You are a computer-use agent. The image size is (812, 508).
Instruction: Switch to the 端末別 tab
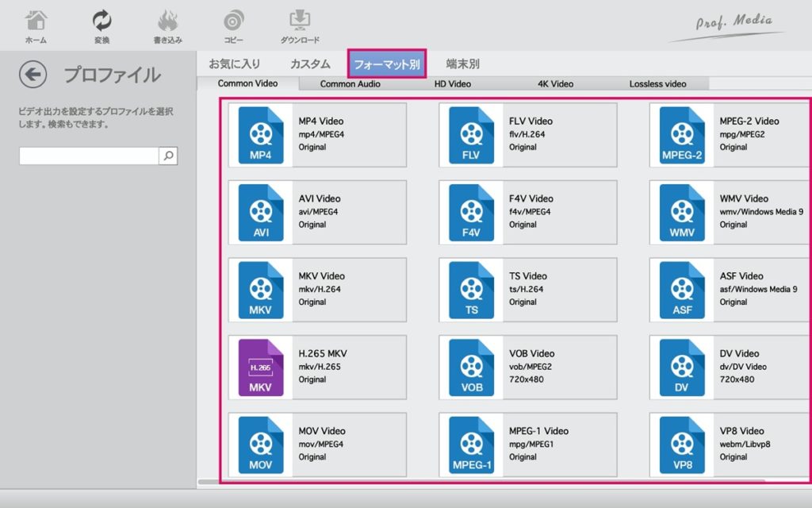pyautogui.click(x=462, y=63)
